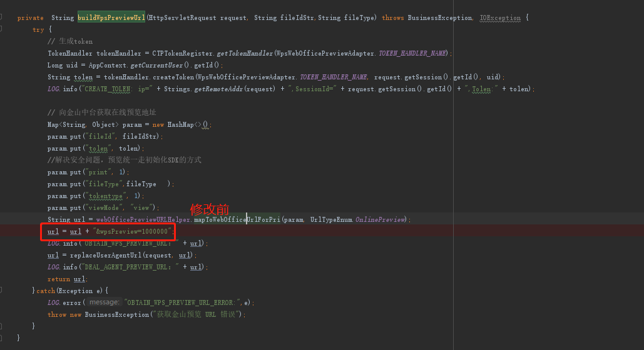644x350 pixels.
Task: Click the "view" string value
Action: point(141,208)
